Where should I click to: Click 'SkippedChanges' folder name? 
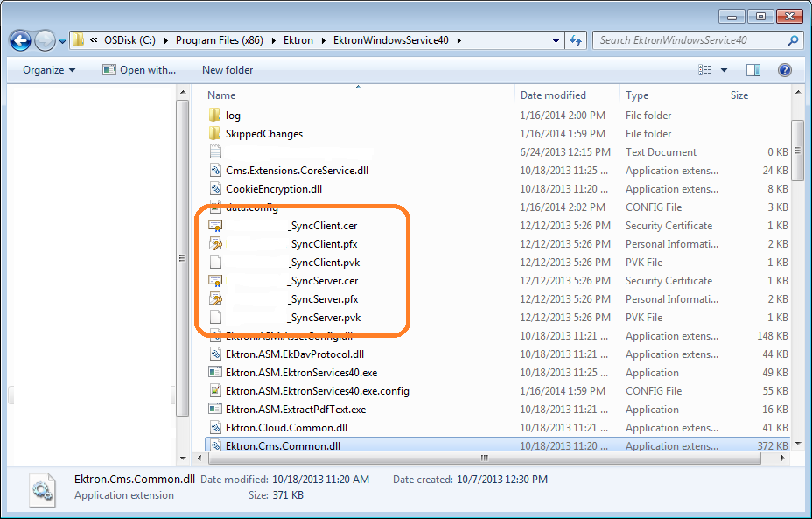pyautogui.click(x=264, y=134)
